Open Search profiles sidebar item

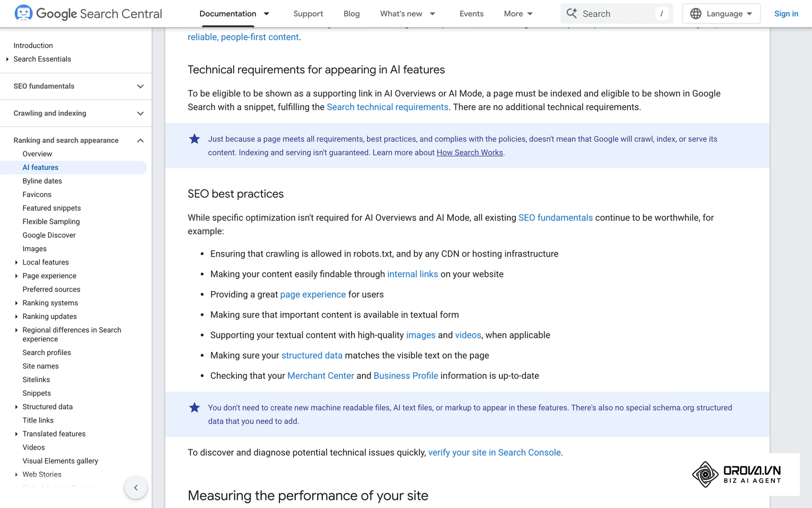coord(47,353)
